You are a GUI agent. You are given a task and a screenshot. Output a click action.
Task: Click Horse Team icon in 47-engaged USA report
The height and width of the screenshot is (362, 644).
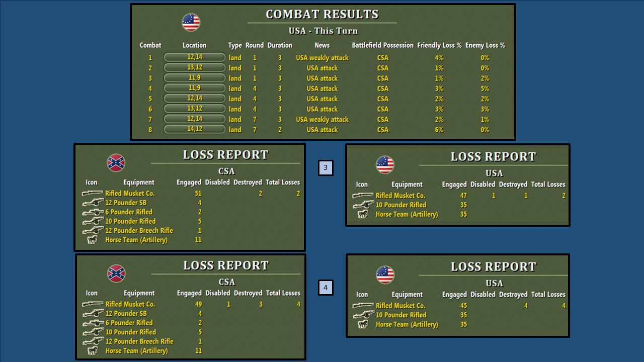click(x=362, y=214)
